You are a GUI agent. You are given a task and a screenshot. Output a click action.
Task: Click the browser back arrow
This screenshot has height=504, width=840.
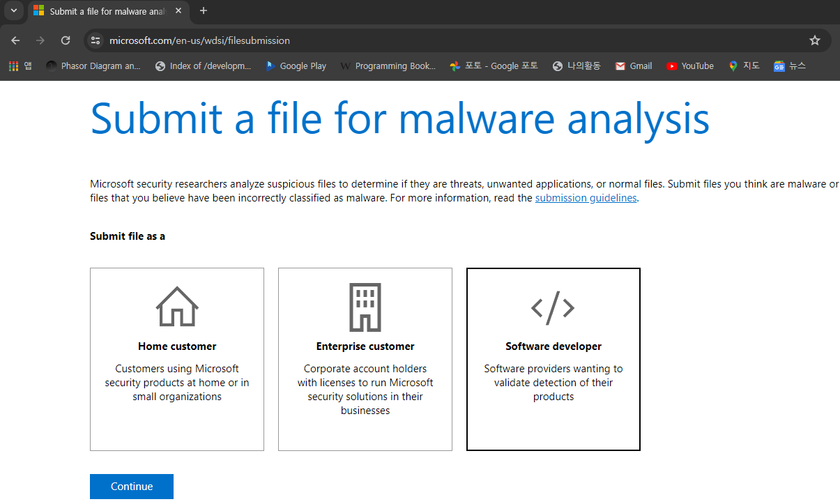coord(15,40)
